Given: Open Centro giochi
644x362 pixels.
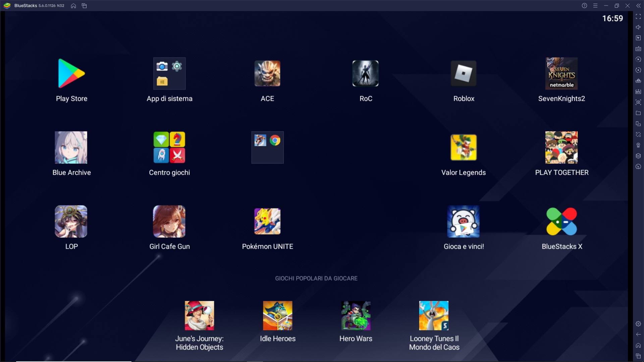Looking at the screenshot, I should tap(169, 147).
